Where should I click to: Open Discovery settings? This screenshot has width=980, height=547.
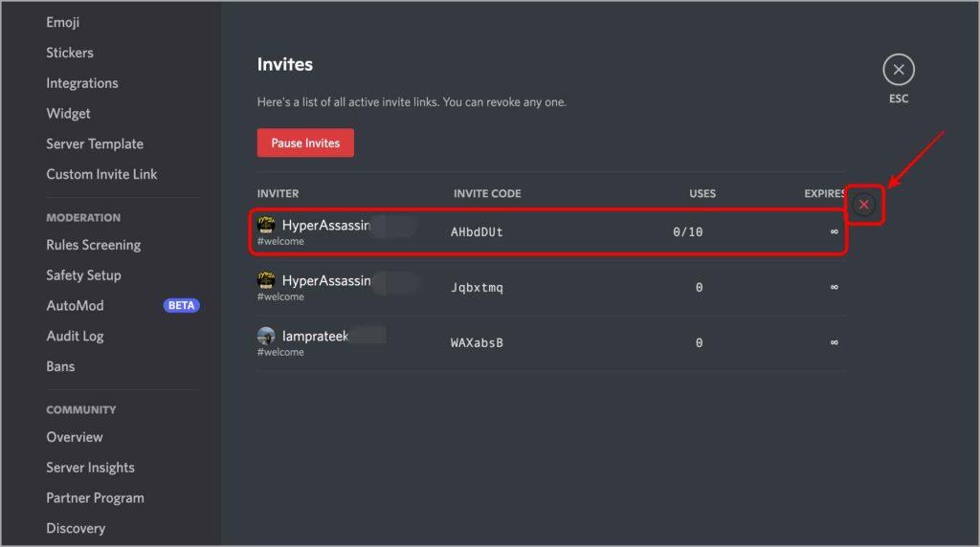(x=76, y=528)
